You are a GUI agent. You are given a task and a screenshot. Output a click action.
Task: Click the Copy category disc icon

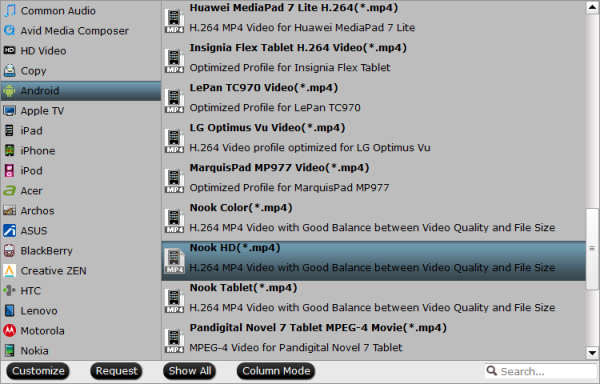pyautogui.click(x=10, y=70)
